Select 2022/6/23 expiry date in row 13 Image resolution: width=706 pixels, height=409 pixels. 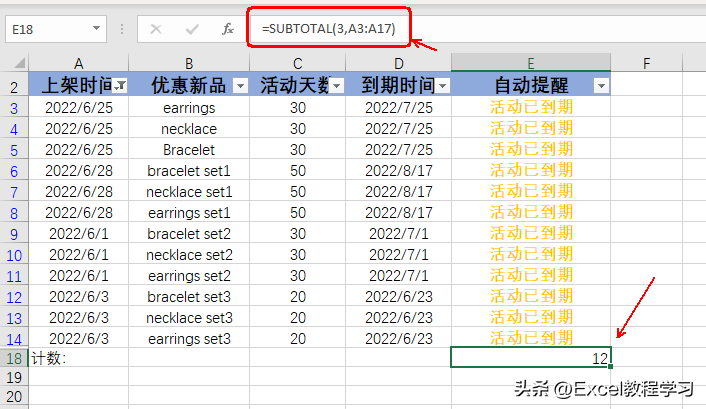point(399,318)
